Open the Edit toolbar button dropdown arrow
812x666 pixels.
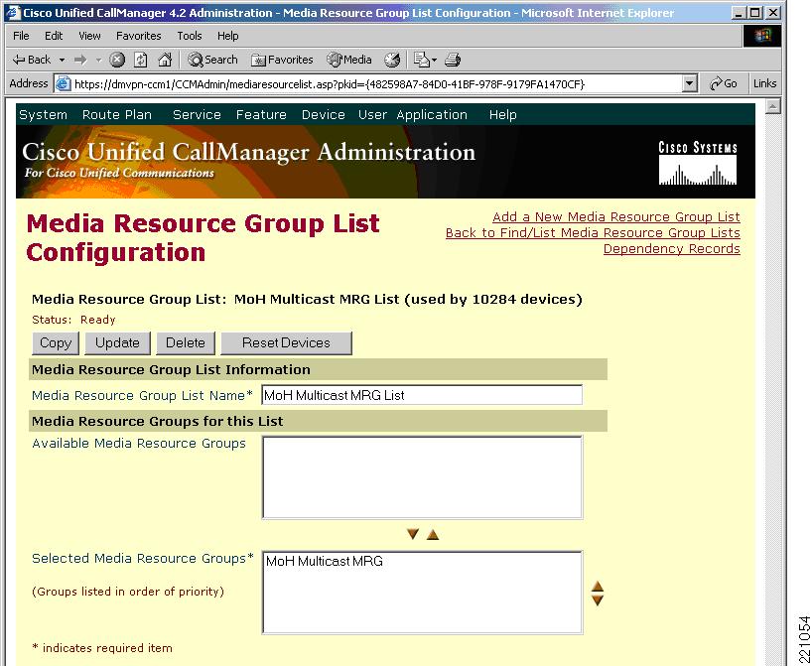point(434,61)
